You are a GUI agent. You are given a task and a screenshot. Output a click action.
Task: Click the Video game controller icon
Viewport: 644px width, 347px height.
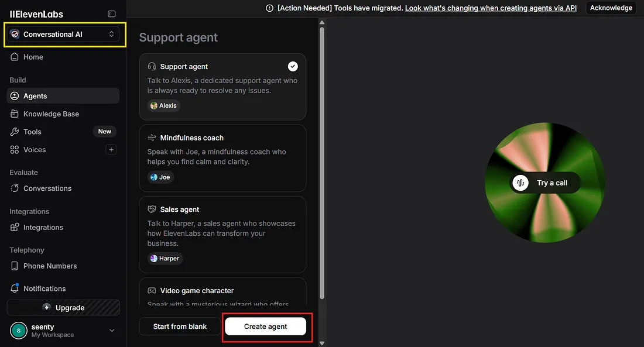coord(152,291)
